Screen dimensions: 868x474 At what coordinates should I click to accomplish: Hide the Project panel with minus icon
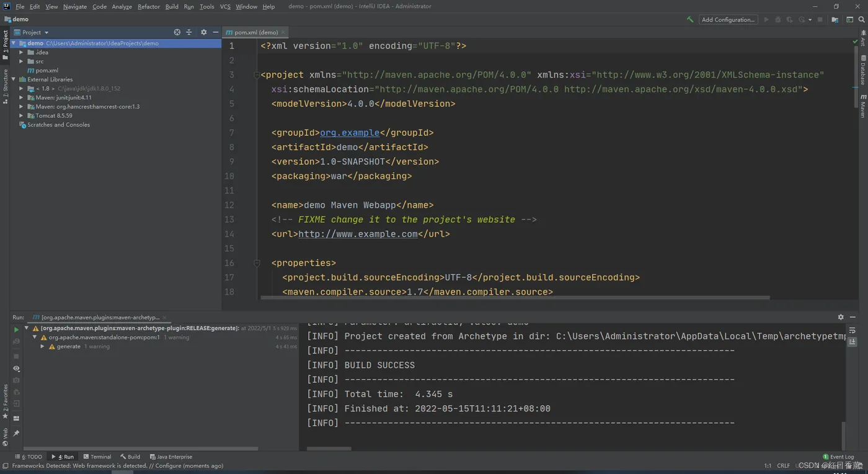(x=215, y=32)
